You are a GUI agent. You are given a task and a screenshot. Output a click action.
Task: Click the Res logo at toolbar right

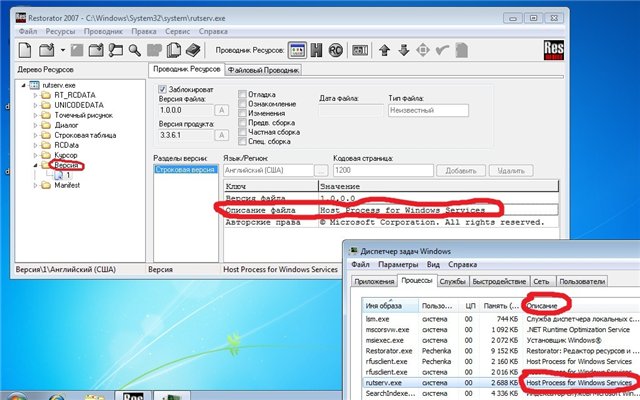tap(554, 50)
